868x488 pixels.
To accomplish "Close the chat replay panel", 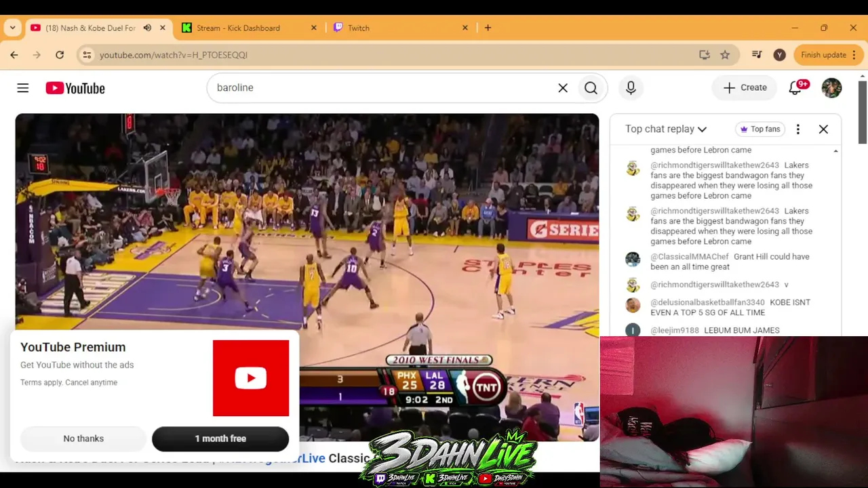I will [x=823, y=129].
